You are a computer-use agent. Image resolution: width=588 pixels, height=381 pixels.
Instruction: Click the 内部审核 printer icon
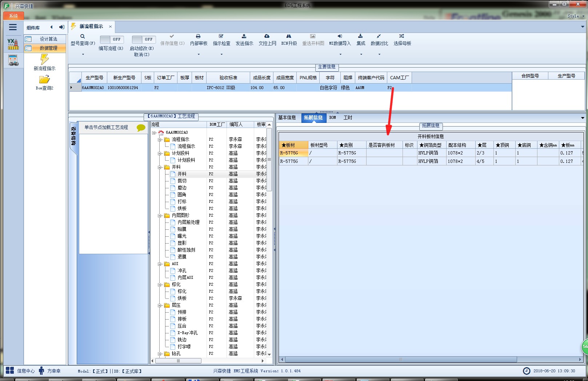tap(198, 36)
